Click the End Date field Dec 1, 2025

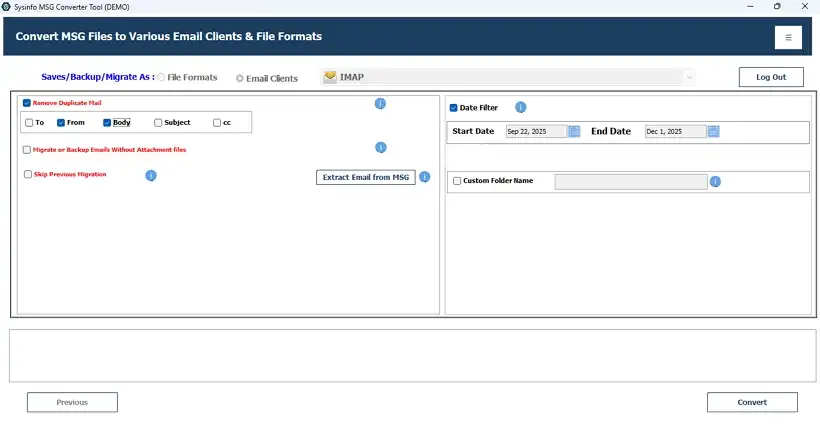pyautogui.click(x=675, y=131)
